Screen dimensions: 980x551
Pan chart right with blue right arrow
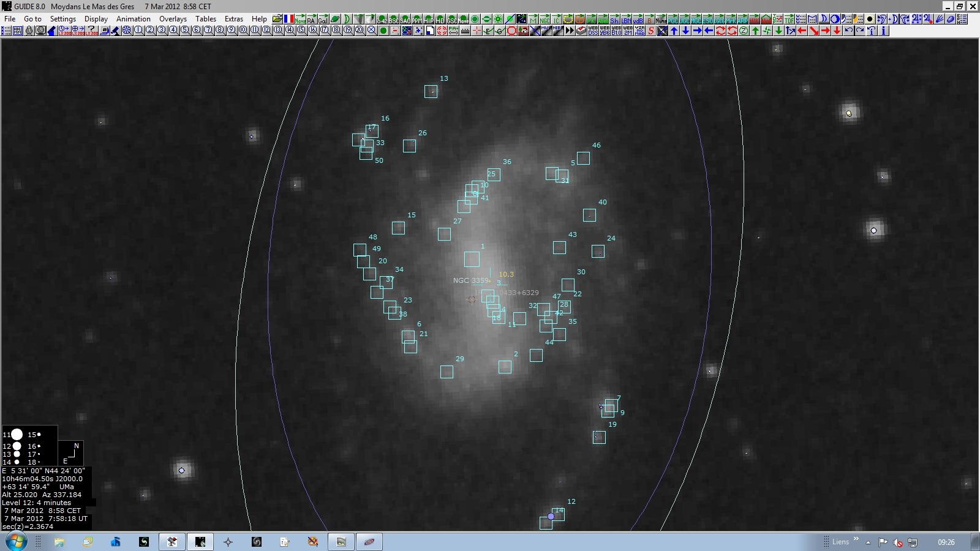click(697, 30)
